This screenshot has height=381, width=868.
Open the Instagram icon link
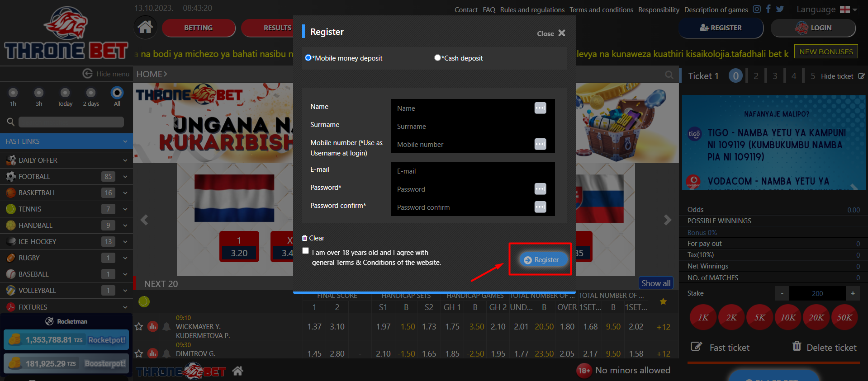[x=757, y=9]
